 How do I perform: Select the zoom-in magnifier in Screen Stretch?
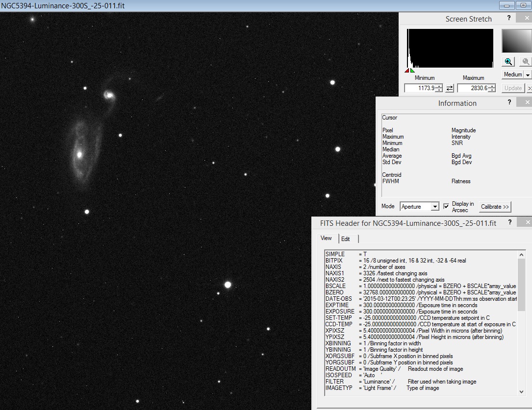(x=508, y=61)
